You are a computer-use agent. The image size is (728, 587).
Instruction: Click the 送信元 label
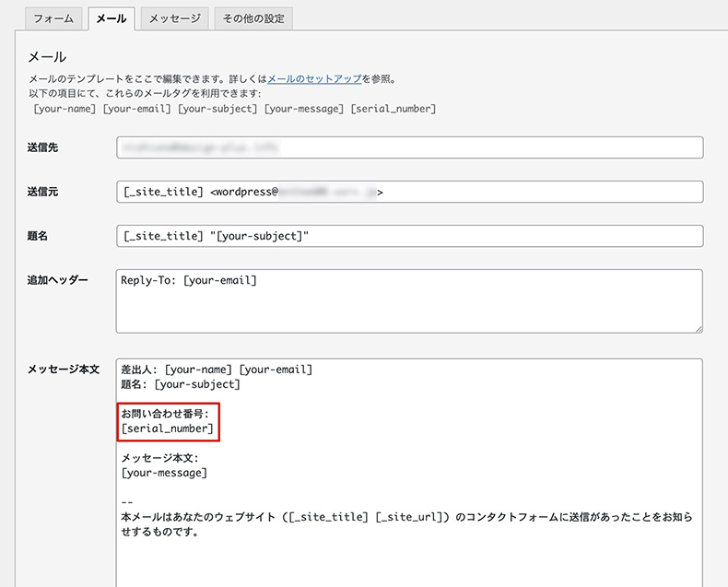(x=42, y=192)
